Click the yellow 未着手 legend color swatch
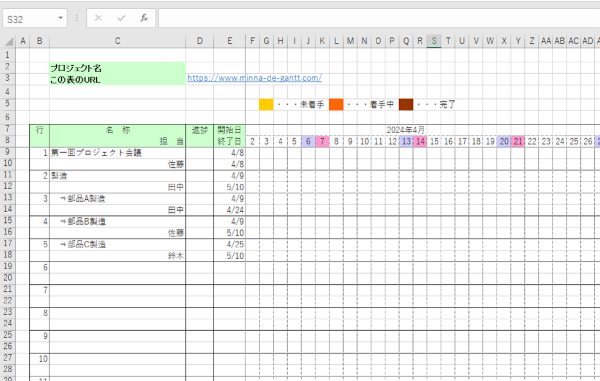 [266, 104]
